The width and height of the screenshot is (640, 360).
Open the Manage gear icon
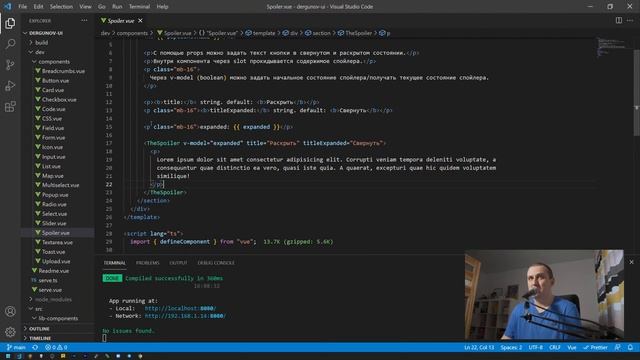click(x=10, y=332)
